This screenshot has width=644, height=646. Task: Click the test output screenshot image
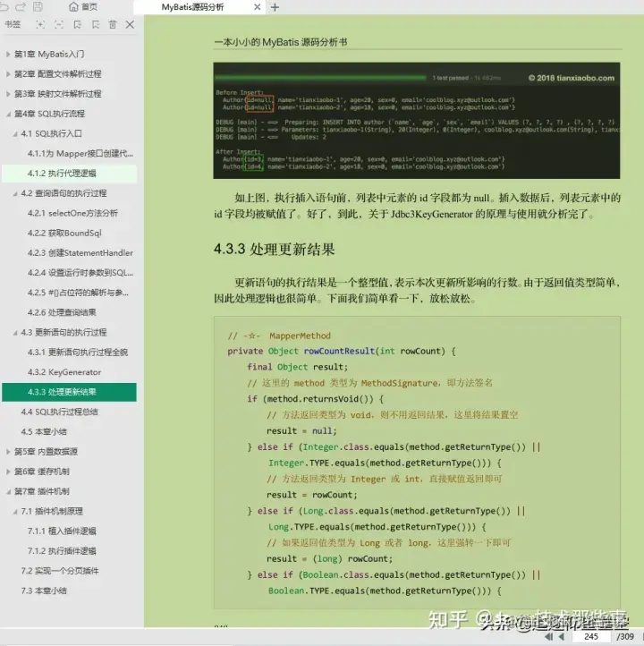[x=417, y=120]
